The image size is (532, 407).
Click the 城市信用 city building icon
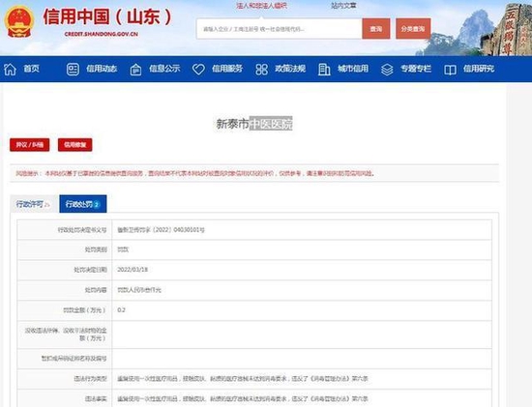(324, 70)
